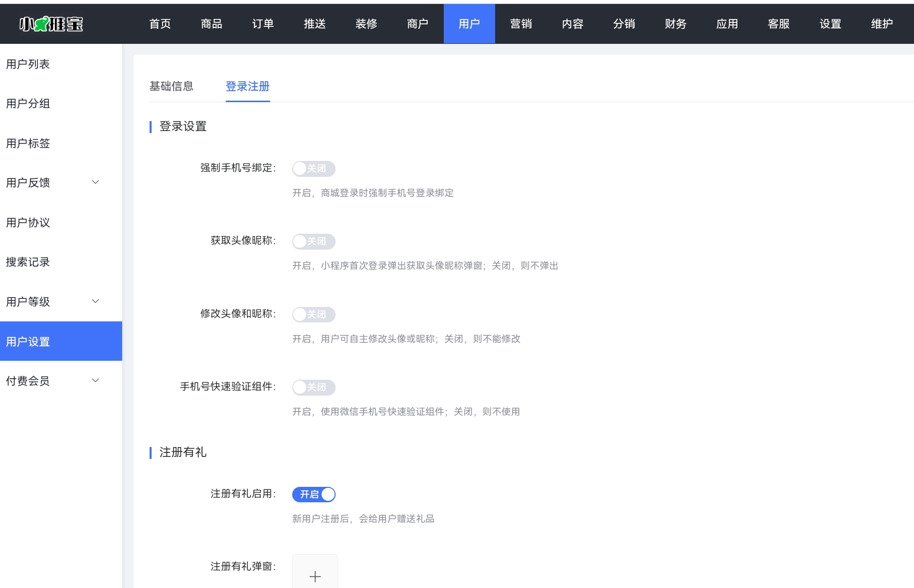Open the 营销 top navigation menu
The height and width of the screenshot is (588, 914).
pyautogui.click(x=521, y=23)
